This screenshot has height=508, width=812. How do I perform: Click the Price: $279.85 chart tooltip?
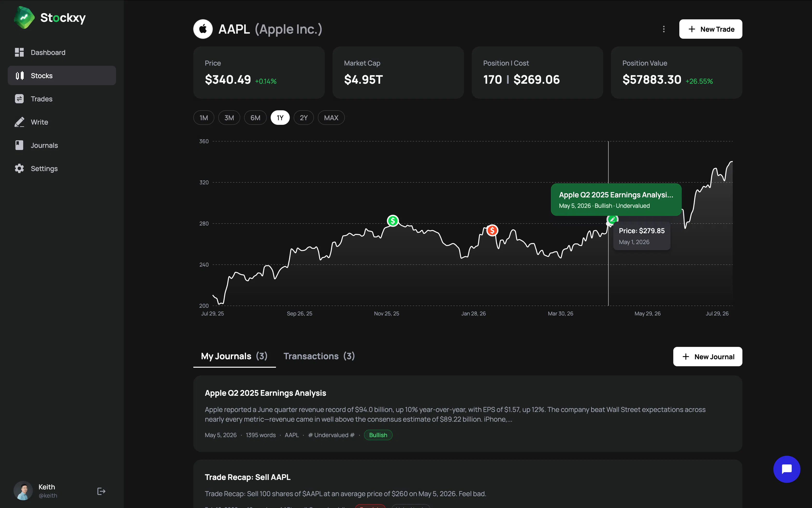[642, 236]
